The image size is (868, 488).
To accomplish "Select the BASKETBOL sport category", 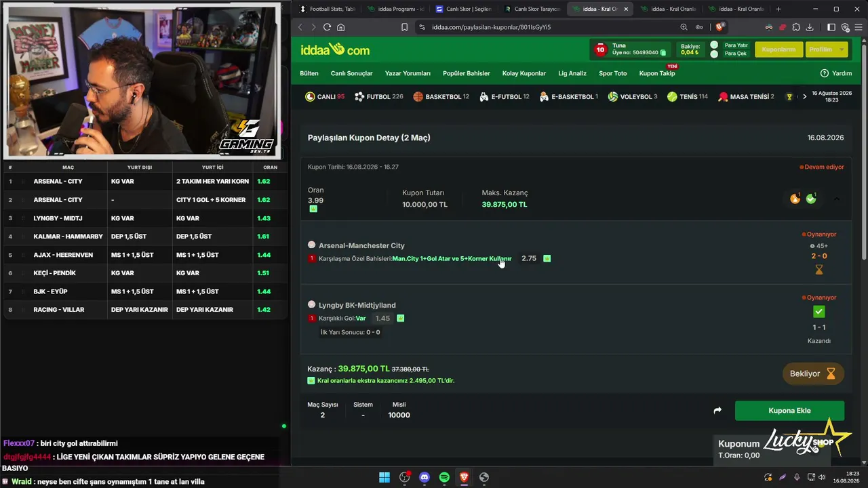I will (x=441, y=96).
